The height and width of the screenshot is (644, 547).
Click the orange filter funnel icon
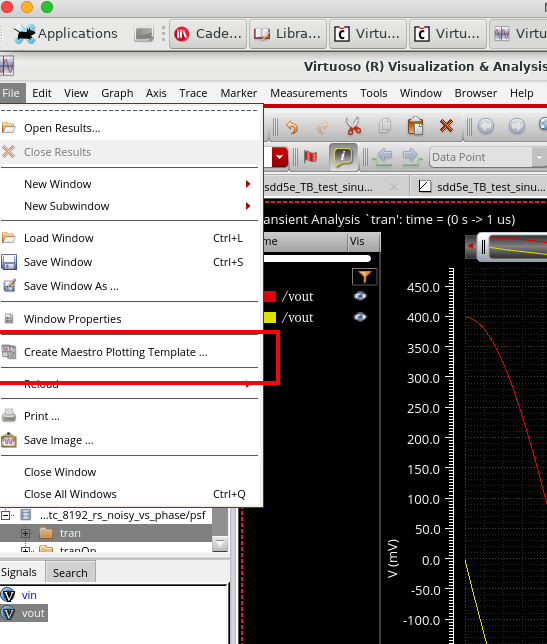coord(364,276)
